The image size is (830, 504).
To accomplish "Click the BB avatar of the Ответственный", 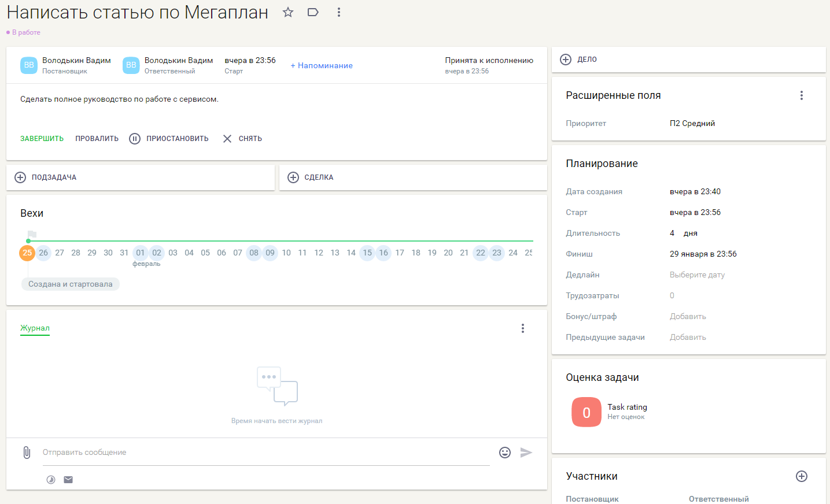I will pyautogui.click(x=131, y=65).
